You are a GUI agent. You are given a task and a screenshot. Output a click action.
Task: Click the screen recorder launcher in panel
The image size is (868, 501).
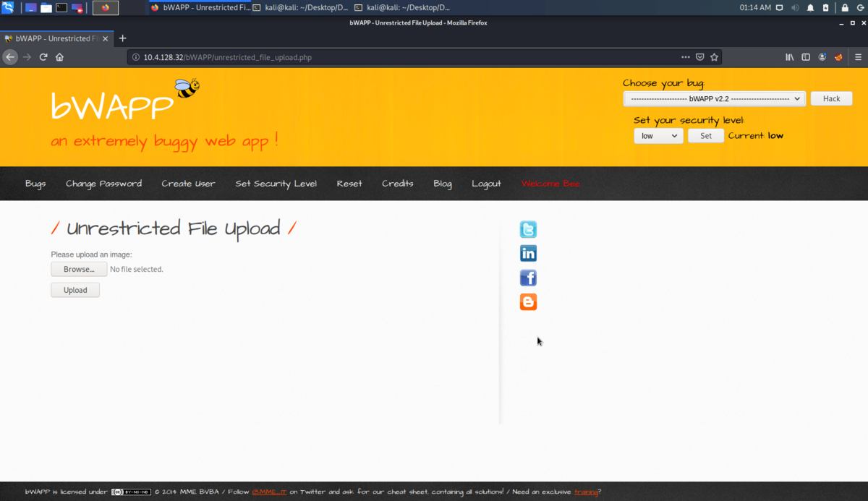pos(77,8)
